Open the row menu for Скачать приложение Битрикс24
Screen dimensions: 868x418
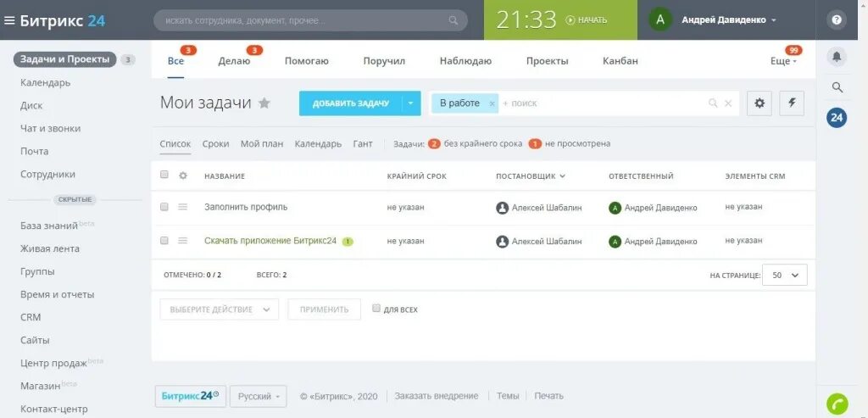(183, 240)
